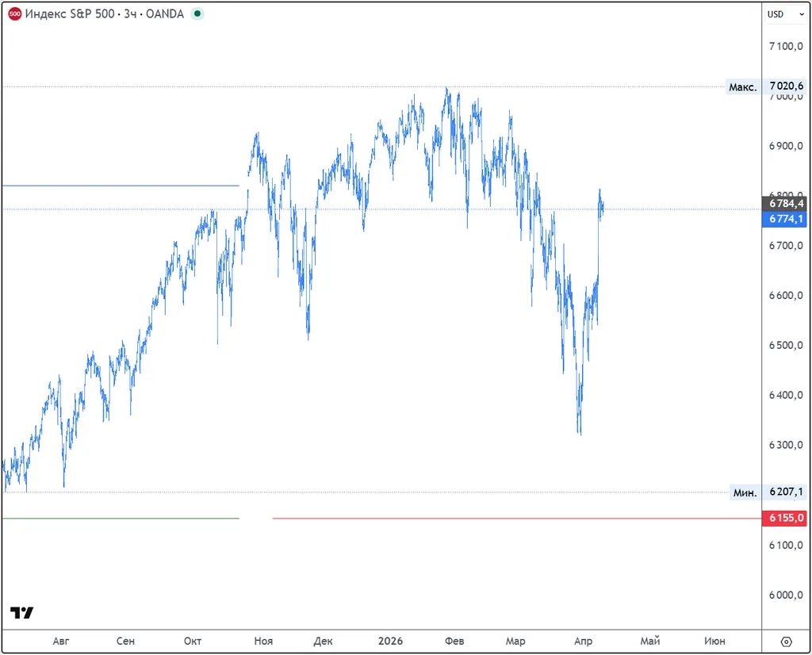Open the USD currency dropdown
Screen dimensions: 812x655
(x=785, y=14)
